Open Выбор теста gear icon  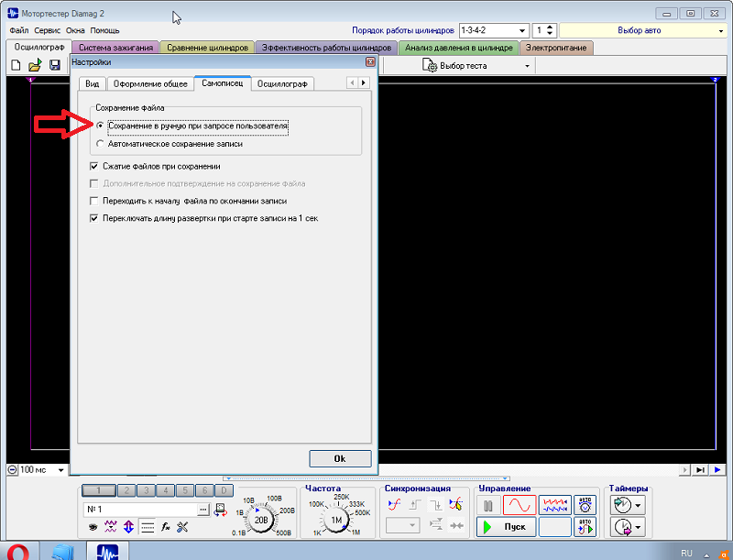(x=429, y=65)
